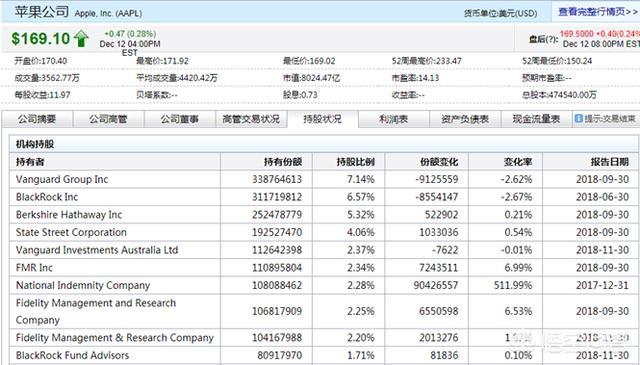Switch to the 利润表 tab
The image size is (640, 365).
(x=394, y=119)
